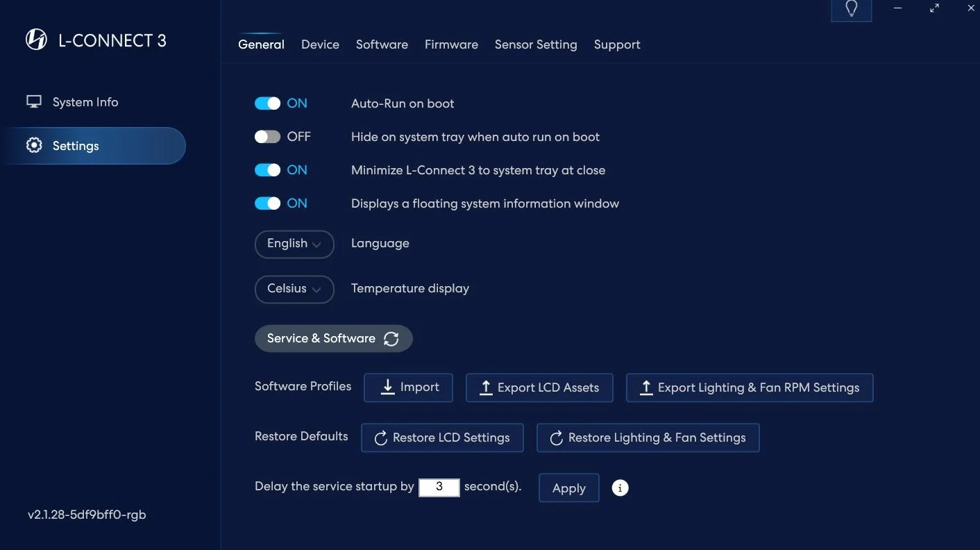Click the Language label

[380, 243]
